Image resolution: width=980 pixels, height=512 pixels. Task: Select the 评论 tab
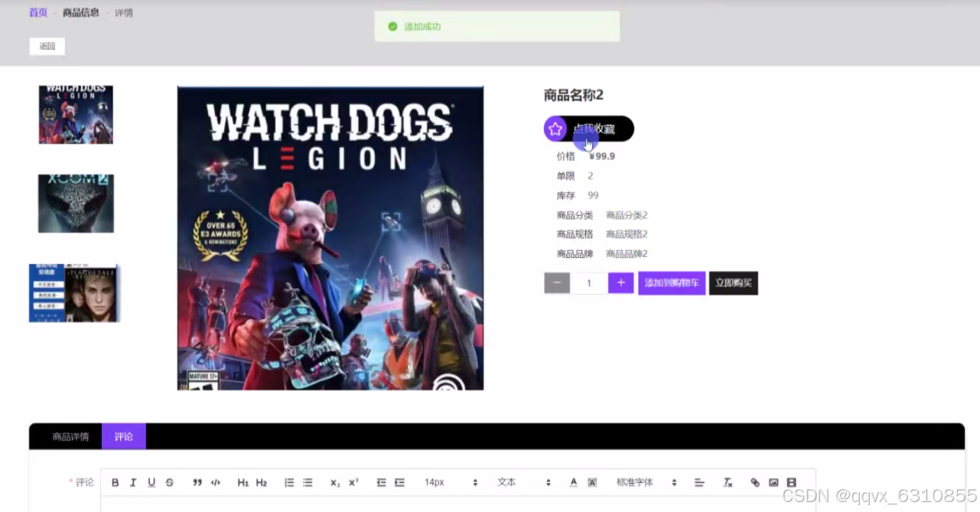pyautogui.click(x=124, y=436)
